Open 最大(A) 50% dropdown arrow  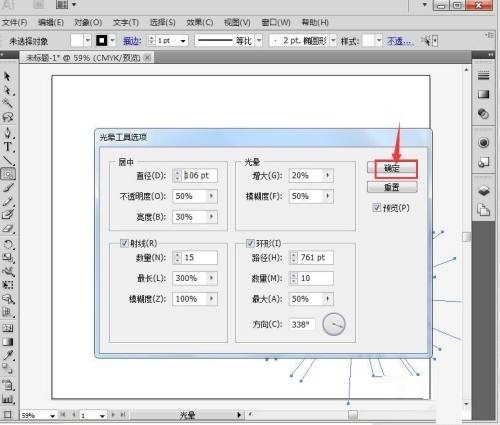[328, 299]
